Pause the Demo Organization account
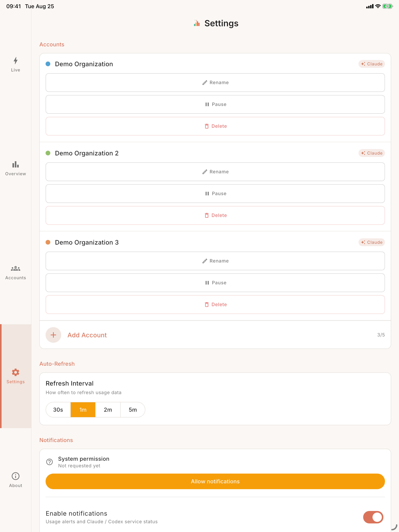Viewport: 399px width, 532px height. click(215, 104)
